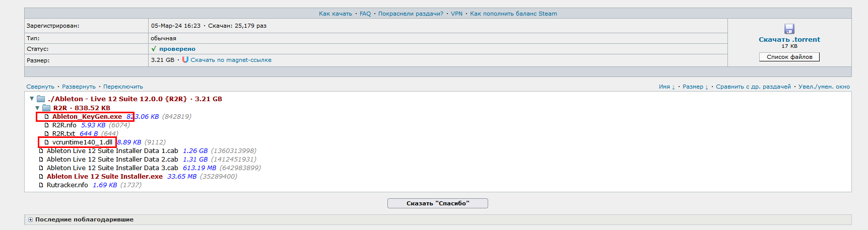Viewport: 868px width, 230px height.
Task: Click file icon next to Installer Data 1.cab
Action: 41,151
